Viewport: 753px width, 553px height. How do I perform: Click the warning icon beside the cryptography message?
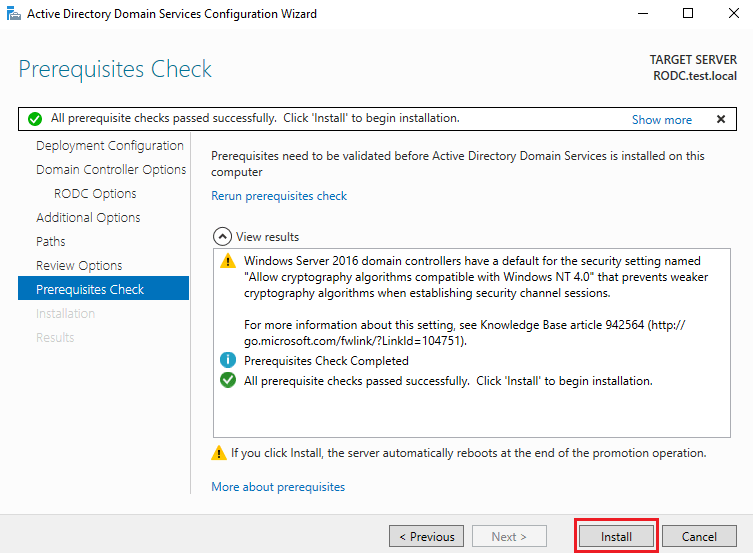[x=228, y=261]
